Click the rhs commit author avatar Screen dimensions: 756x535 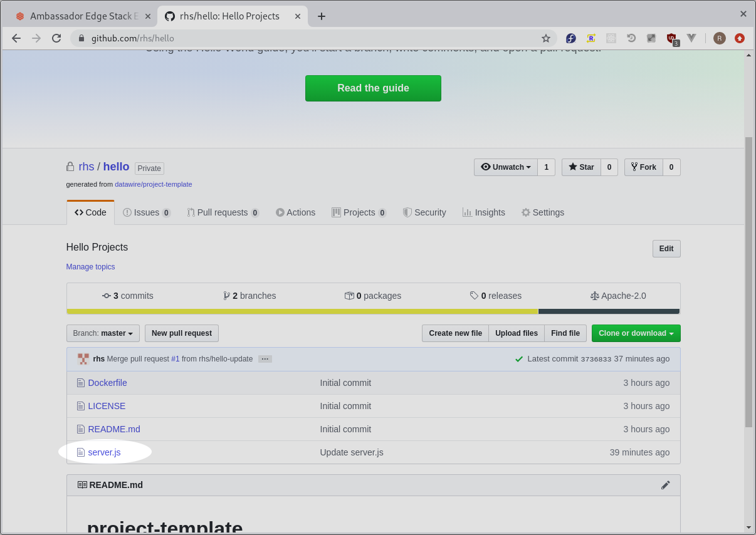[83, 359]
